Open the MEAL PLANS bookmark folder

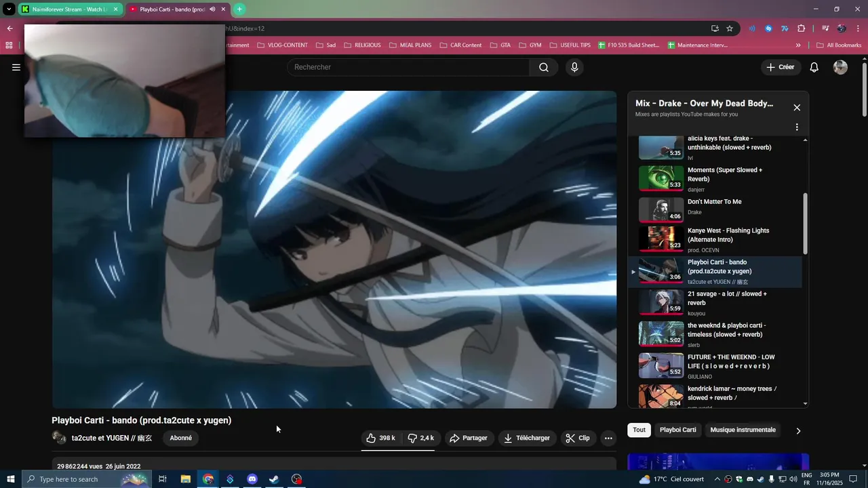click(410, 45)
